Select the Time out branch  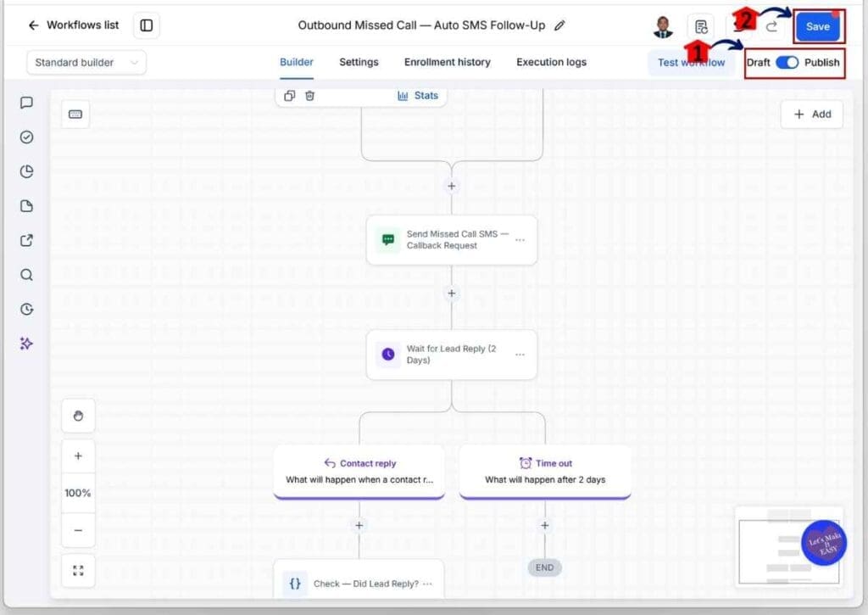545,472
